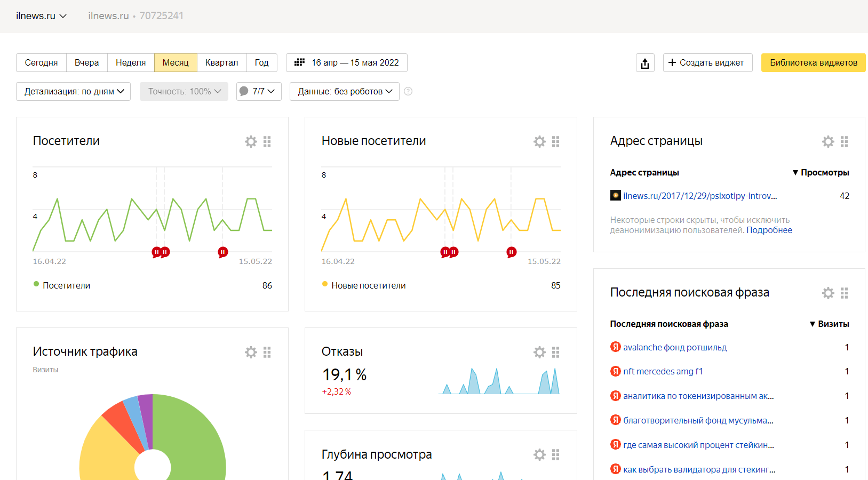Select Вчера period tab
The height and width of the screenshot is (480, 868).
point(87,62)
